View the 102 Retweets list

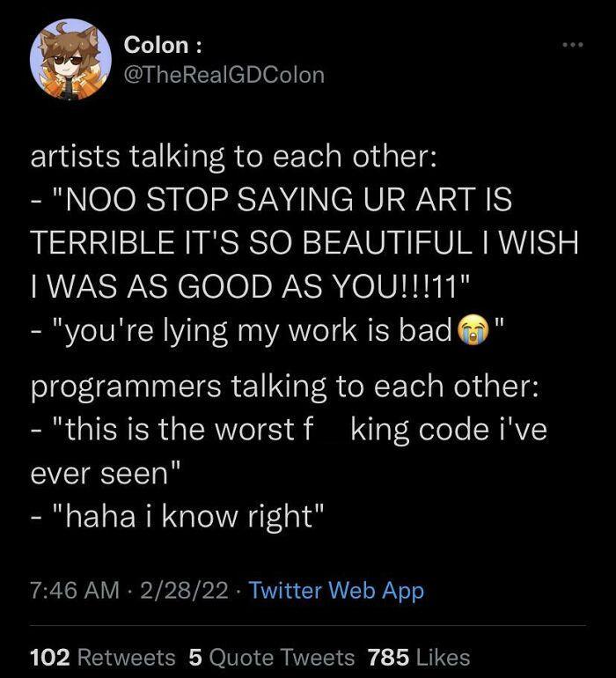[x=103, y=657]
